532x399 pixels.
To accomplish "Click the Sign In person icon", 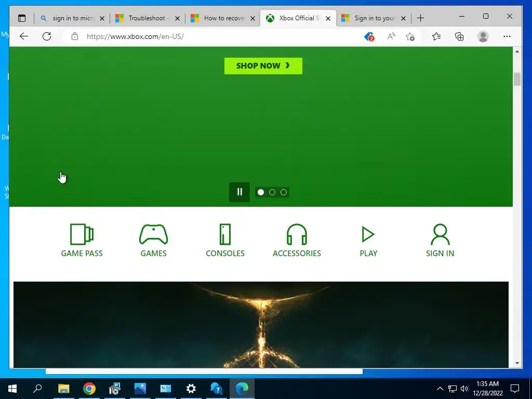I will [x=440, y=234].
